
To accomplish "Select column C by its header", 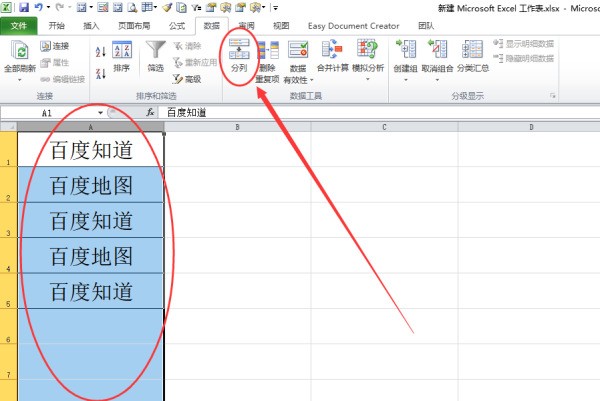I will click(x=384, y=127).
